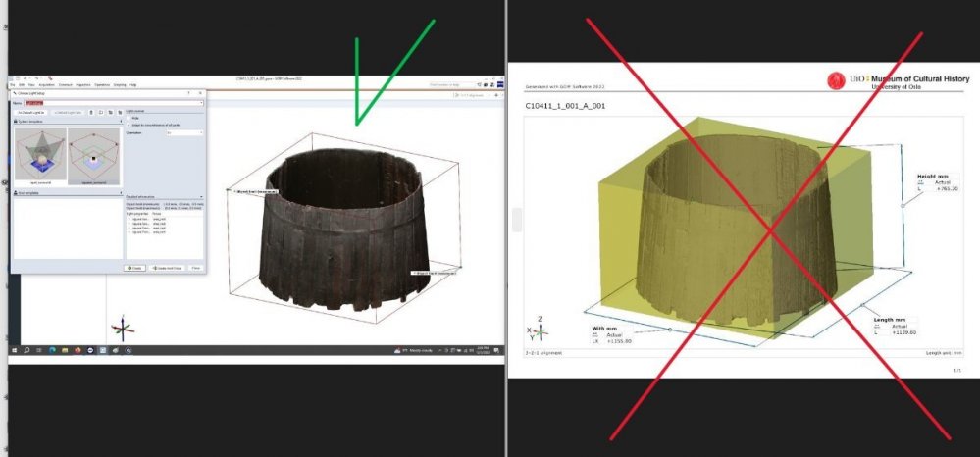Click the help question mark in dialog title
The image size is (980, 457).
pyautogui.click(x=188, y=93)
